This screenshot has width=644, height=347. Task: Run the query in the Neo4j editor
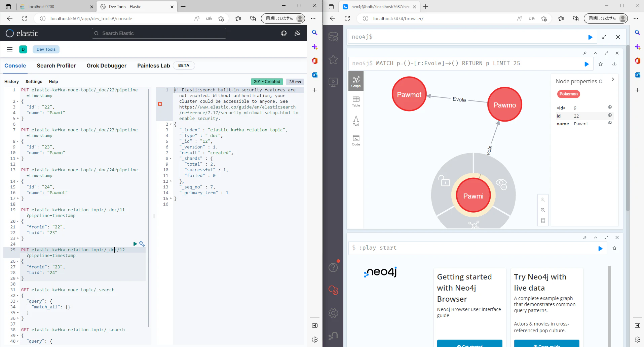[590, 37]
